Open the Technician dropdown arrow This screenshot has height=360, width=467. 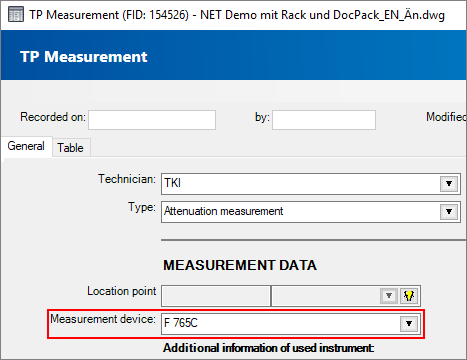click(449, 184)
